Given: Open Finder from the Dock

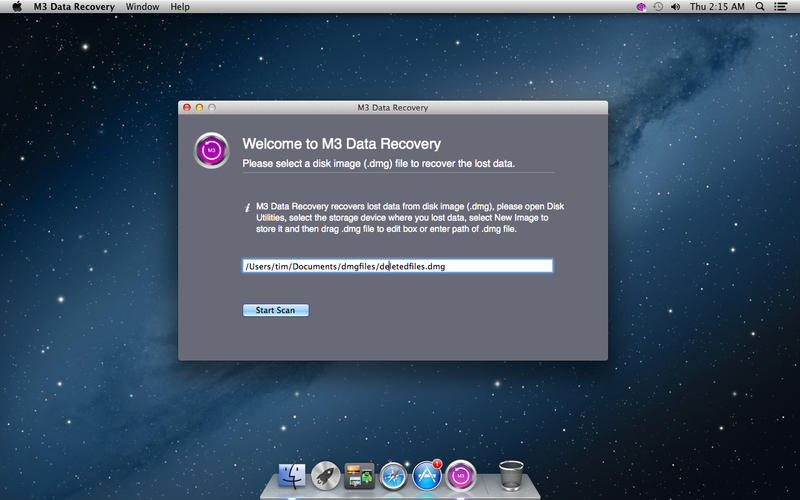Looking at the screenshot, I should (292, 476).
